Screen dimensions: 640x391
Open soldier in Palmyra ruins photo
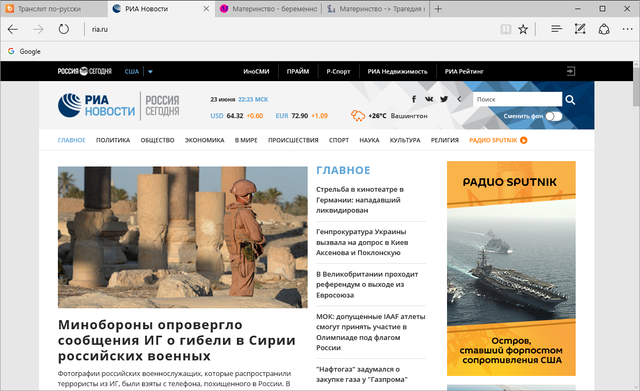point(182,237)
